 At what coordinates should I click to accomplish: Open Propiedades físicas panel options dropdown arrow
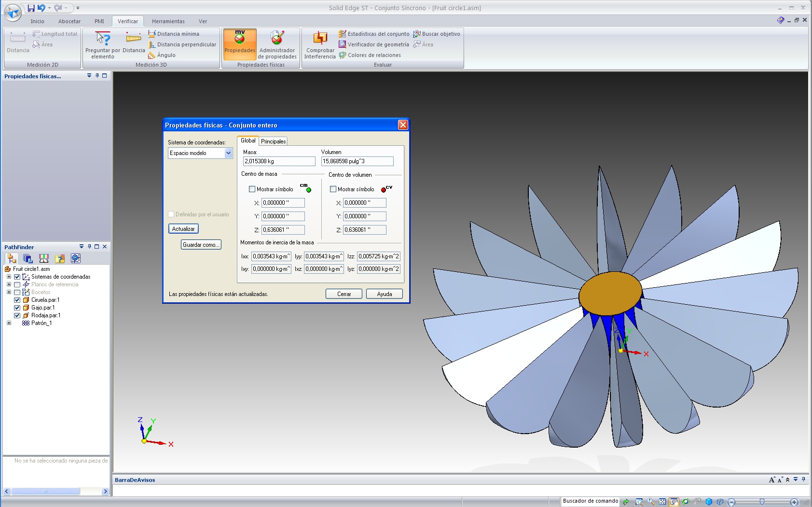(89, 76)
